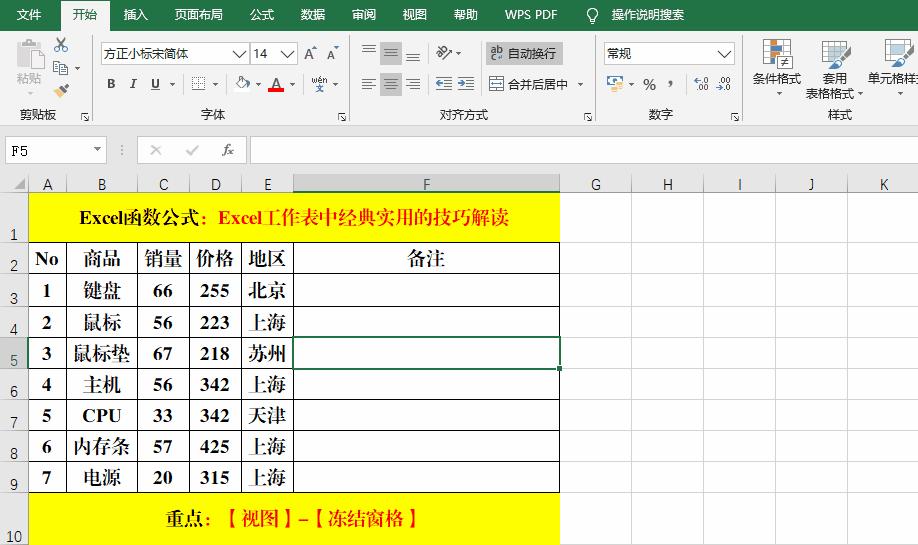Open the 对齐方式 group dialog launcher

coord(588,117)
